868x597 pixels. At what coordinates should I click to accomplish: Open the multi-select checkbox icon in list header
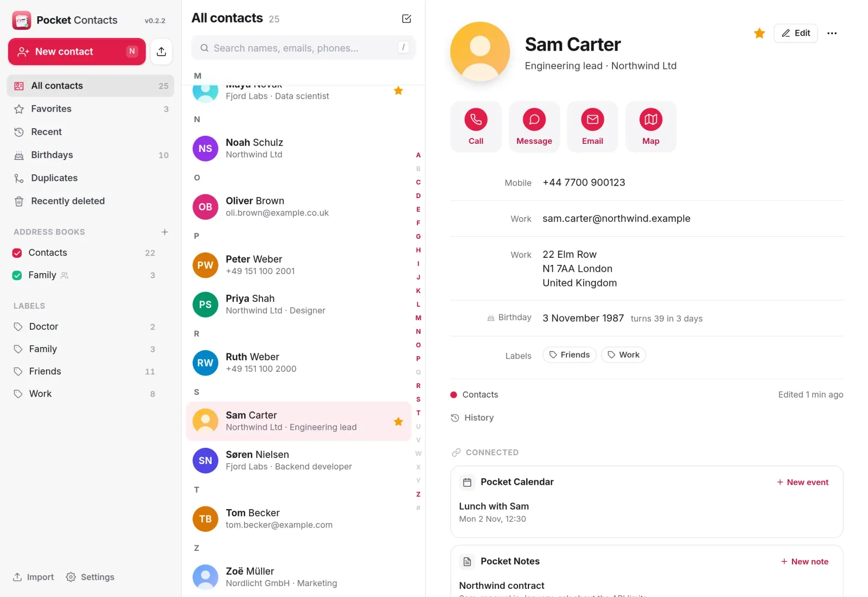click(x=406, y=18)
